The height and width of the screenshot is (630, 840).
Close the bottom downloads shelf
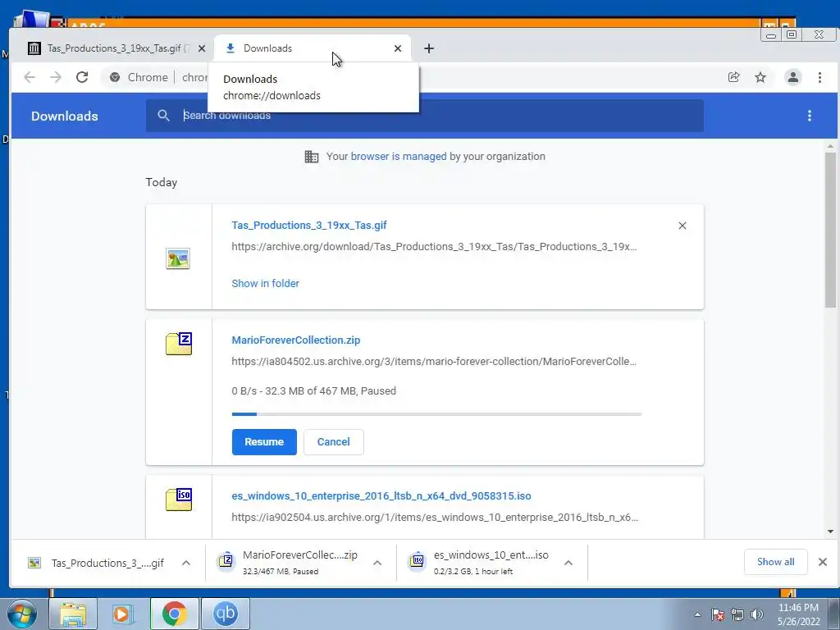(822, 562)
